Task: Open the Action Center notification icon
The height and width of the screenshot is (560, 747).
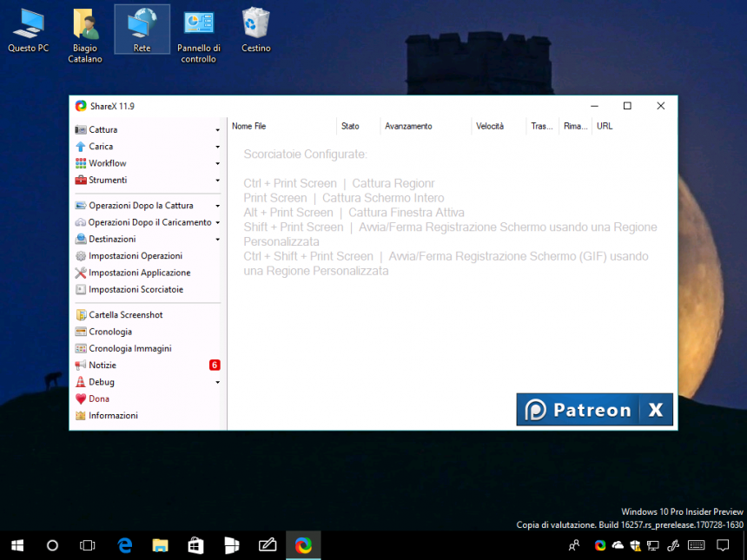Action: tap(723, 545)
